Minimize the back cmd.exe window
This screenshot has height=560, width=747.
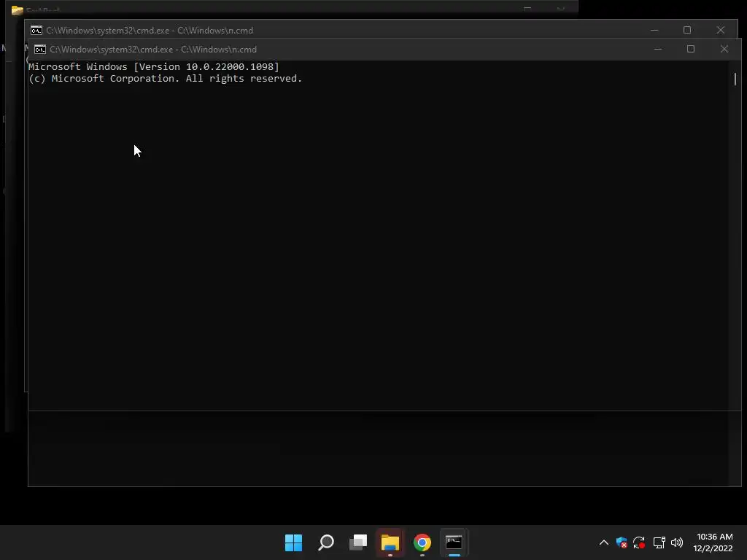coord(654,30)
